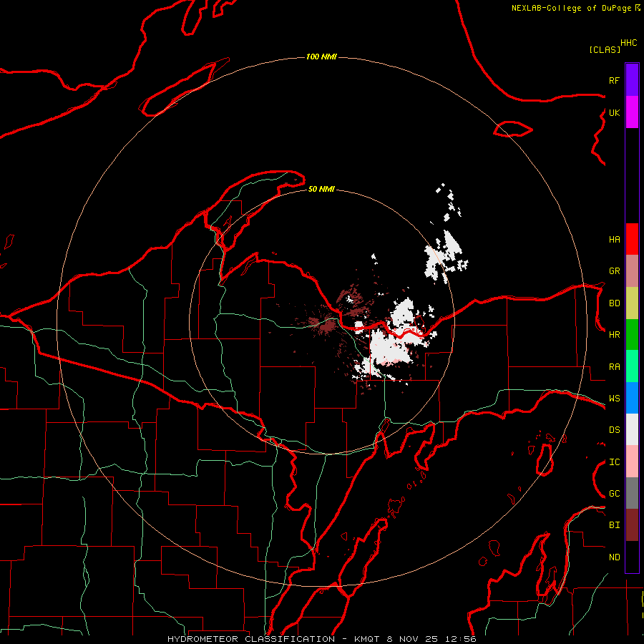
Task: Click the HR legend label
Action: 614,335
